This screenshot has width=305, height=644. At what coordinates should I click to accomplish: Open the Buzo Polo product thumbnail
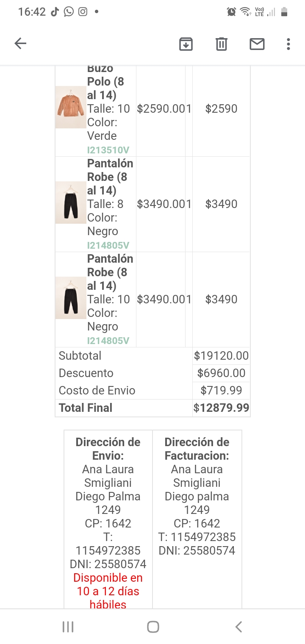71,107
